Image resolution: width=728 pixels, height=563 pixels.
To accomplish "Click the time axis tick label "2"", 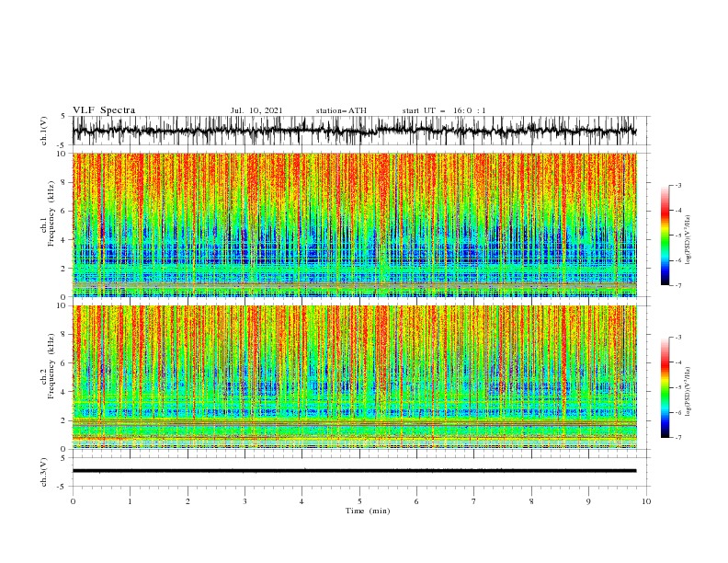I will coord(188,501).
